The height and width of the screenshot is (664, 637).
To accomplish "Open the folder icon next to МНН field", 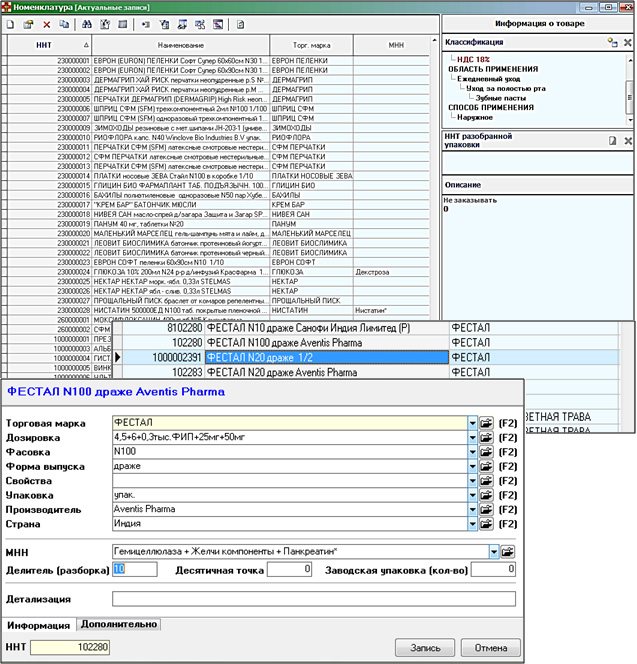I will (508, 551).
